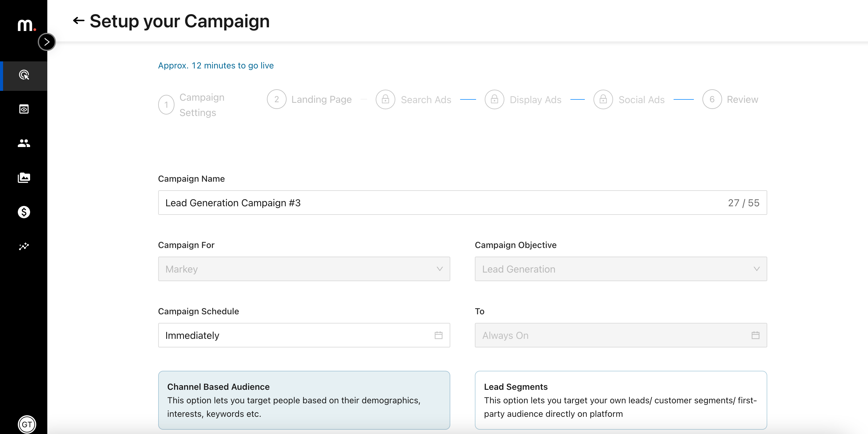Click the back arrow next to Setup your Campaign

pos(79,21)
